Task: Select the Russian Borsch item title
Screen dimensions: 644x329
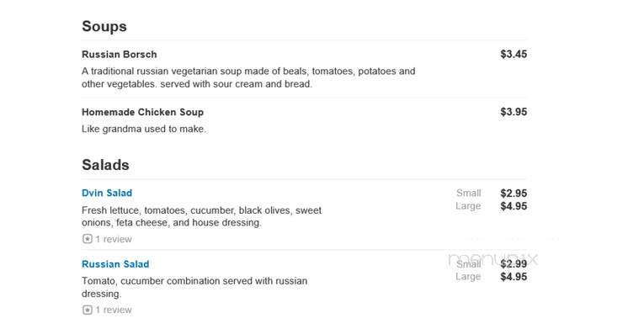Action: point(119,54)
